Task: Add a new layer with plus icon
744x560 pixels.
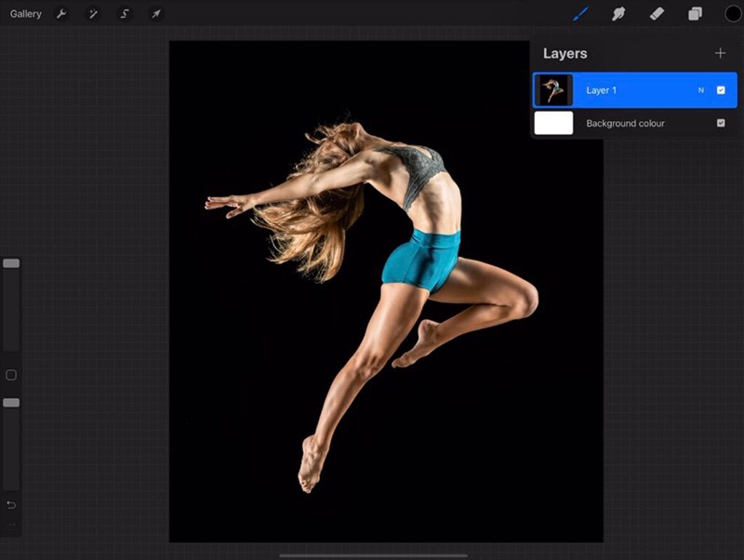Action: 720,53
